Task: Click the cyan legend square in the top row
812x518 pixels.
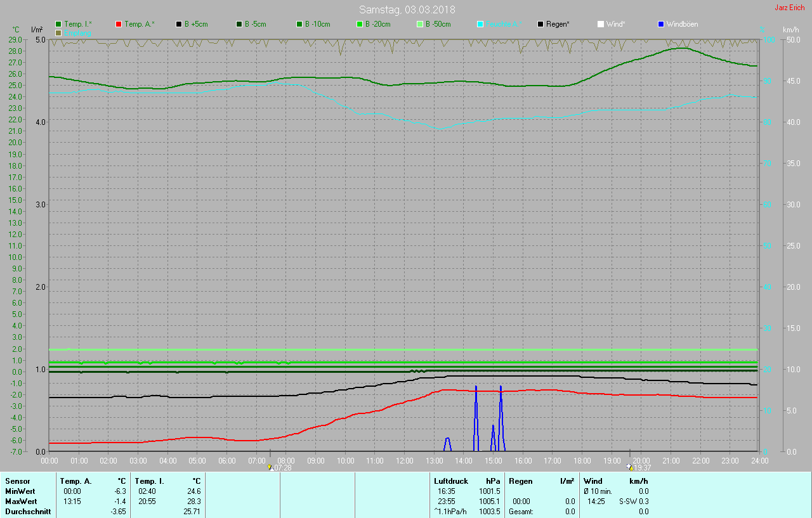Action: coord(480,24)
